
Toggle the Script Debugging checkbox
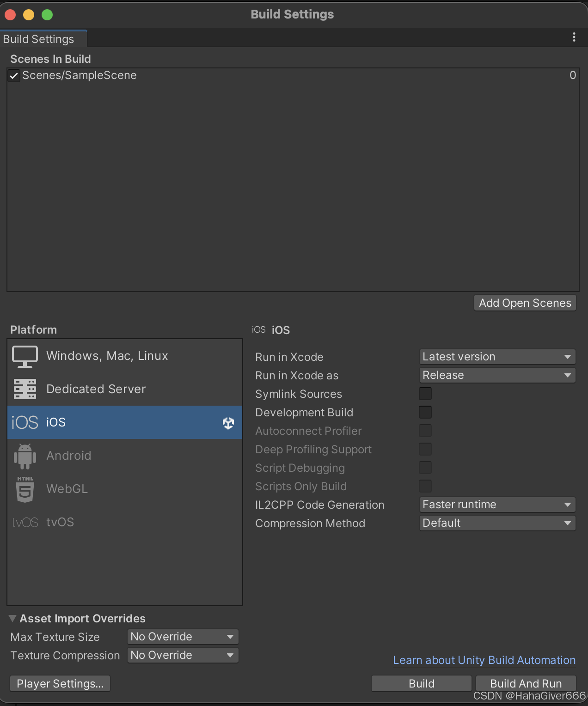425,468
